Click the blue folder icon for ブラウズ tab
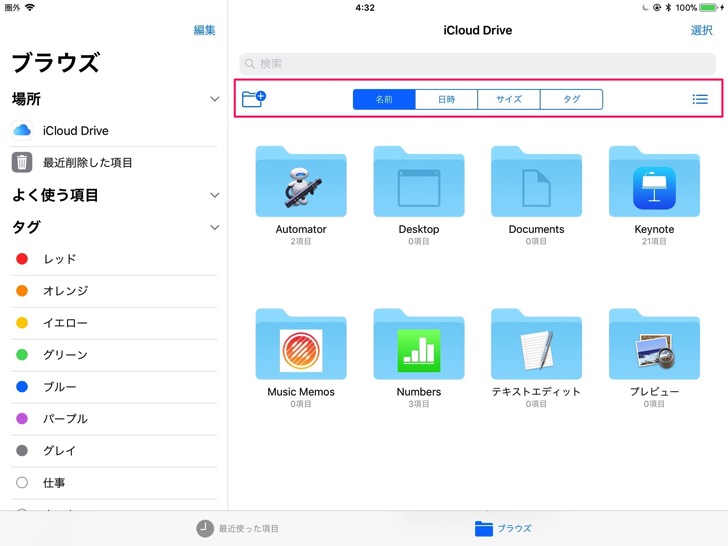Screen dimensions: 728x546 (483, 528)
